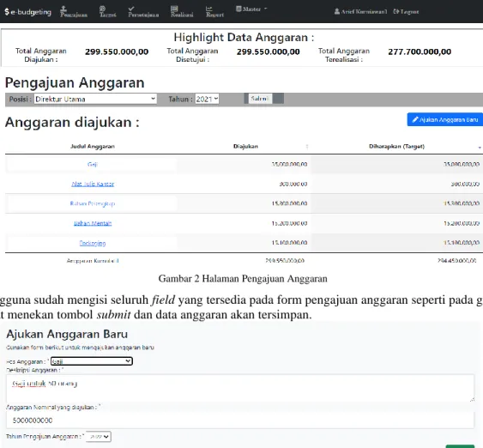Viewport: 483px width, 448px height.
Task: Click the Anggaran Nominal input field
Action: (240, 421)
